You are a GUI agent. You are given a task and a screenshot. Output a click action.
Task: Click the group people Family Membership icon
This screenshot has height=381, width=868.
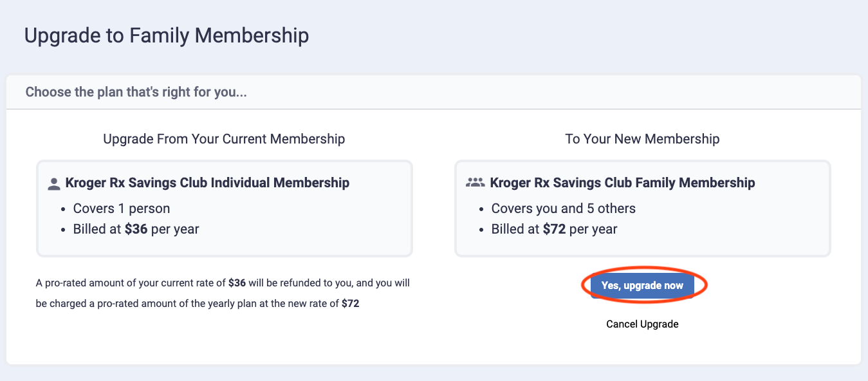pyautogui.click(x=475, y=183)
